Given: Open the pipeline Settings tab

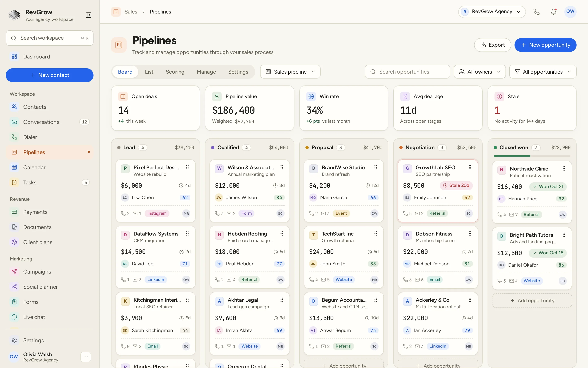Looking at the screenshot, I should point(238,72).
